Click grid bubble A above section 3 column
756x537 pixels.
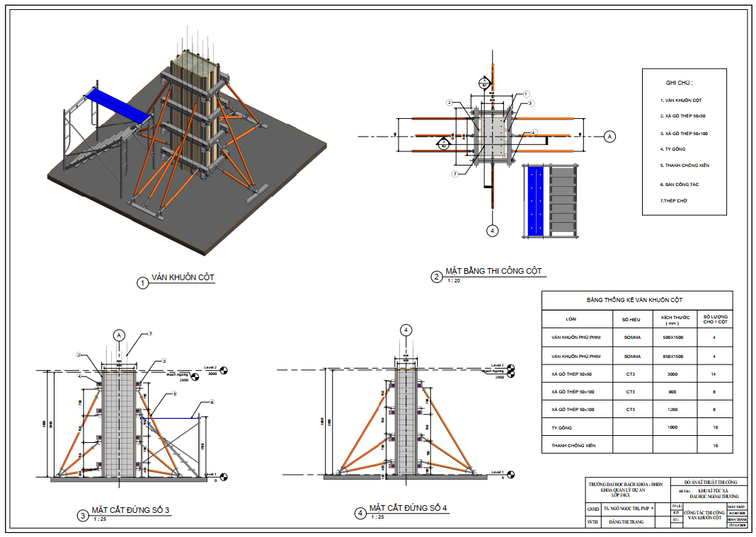coord(119,335)
